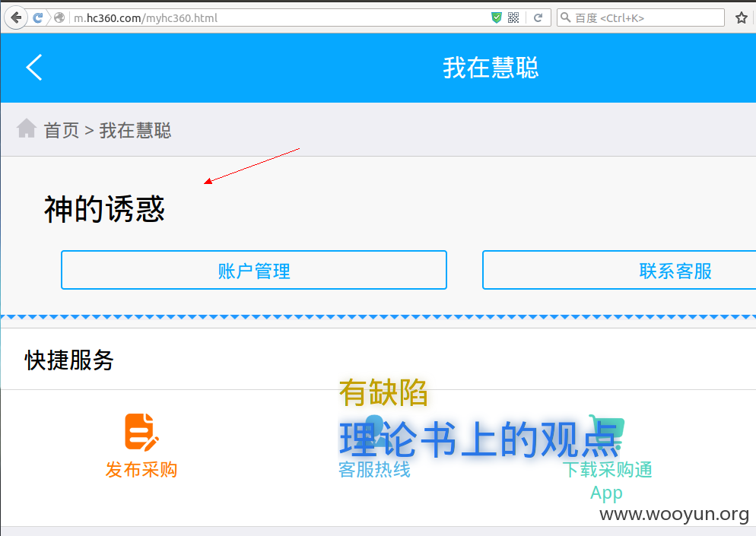
Task: Click 我在慧聪 breadcrumb text
Action: click(x=135, y=130)
